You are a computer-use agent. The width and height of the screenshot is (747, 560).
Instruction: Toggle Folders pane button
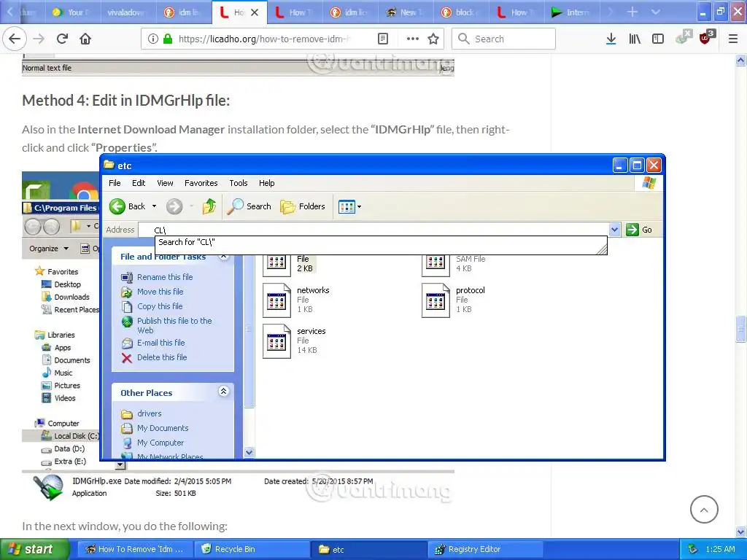coord(303,206)
